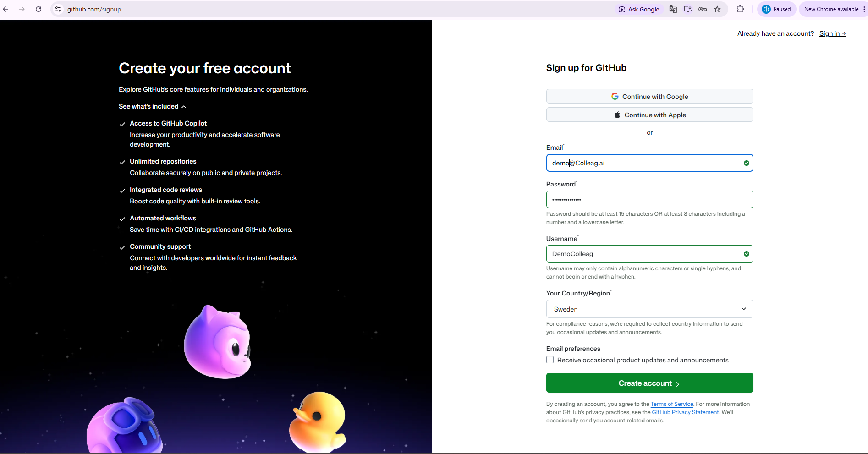Click the browser forward arrow
868x454 pixels.
[x=22, y=9]
